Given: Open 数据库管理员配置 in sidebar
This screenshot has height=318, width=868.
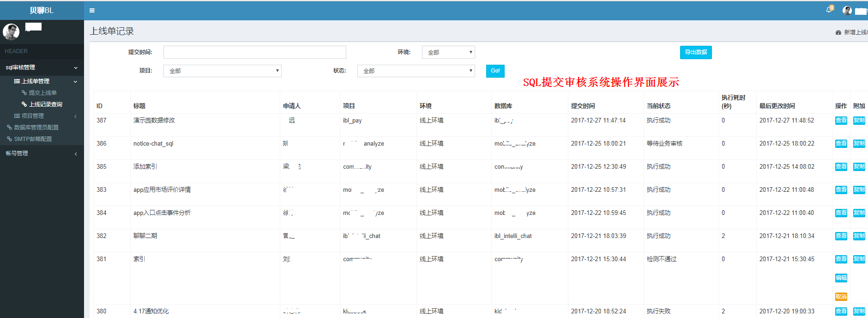Looking at the screenshot, I should coord(36,128).
